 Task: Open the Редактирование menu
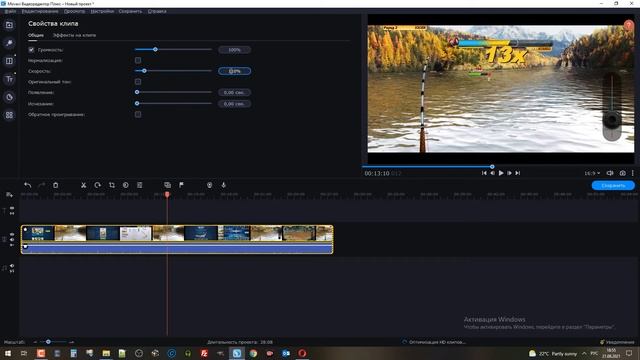coord(40,11)
